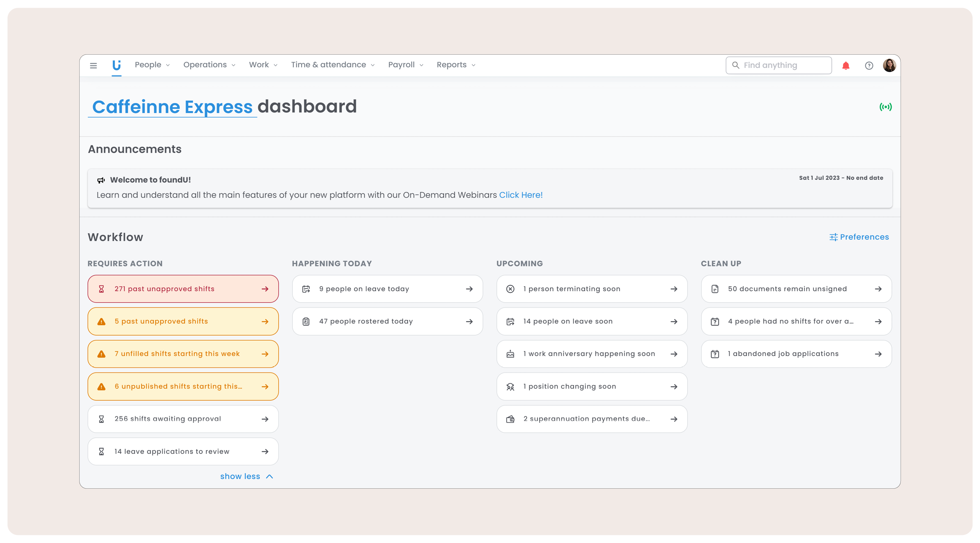Click the Click Here! webinar link
This screenshot has width=980, height=543.
coord(520,195)
